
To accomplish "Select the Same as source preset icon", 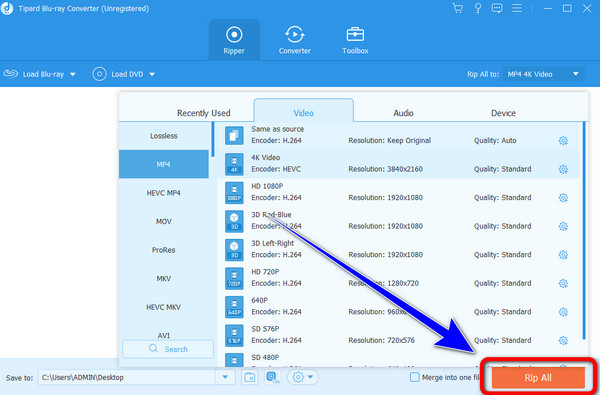I will 234,135.
